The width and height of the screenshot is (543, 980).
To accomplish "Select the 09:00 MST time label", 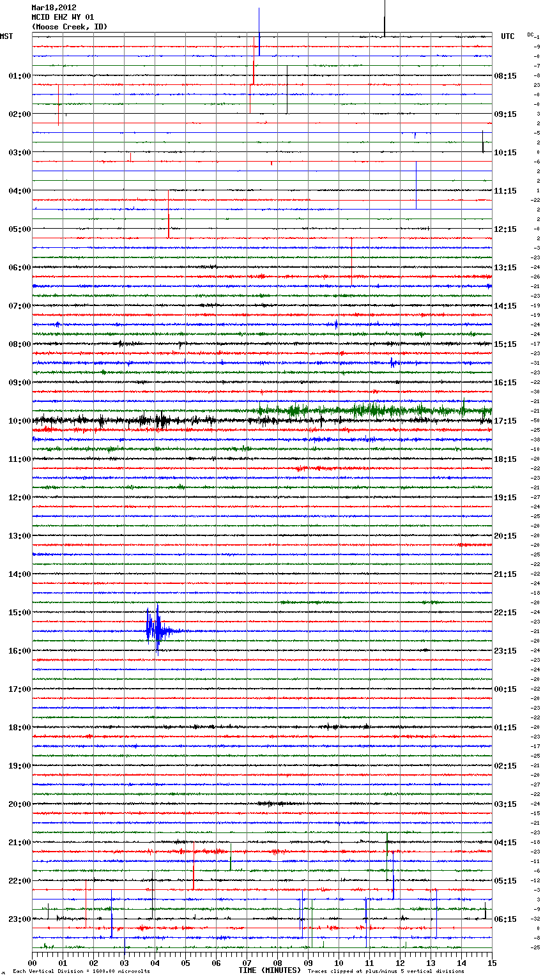I will click(20, 383).
